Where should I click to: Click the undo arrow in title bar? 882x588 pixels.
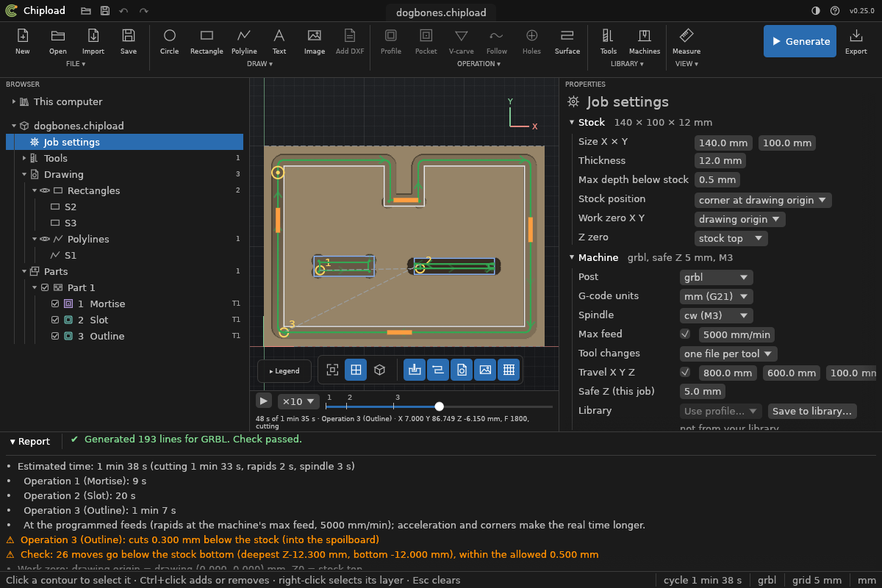[x=123, y=11]
